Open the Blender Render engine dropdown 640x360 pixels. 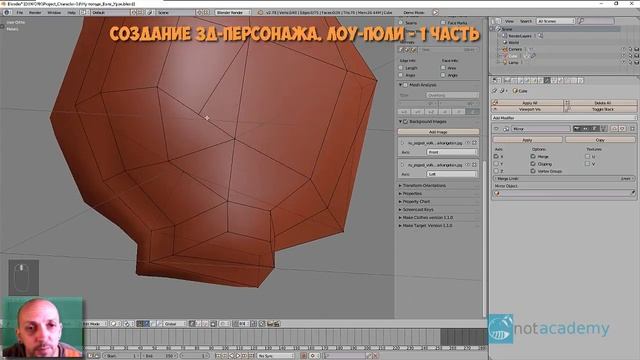coord(232,13)
